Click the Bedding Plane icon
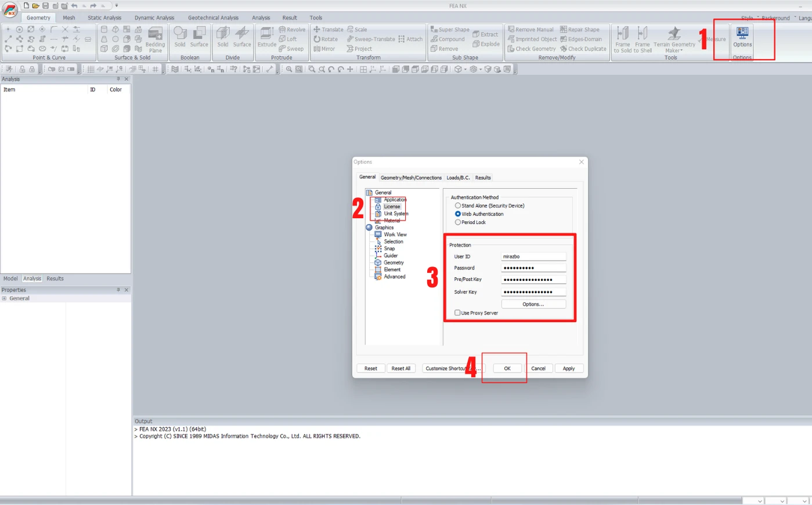The image size is (812, 505). pyautogui.click(x=156, y=39)
